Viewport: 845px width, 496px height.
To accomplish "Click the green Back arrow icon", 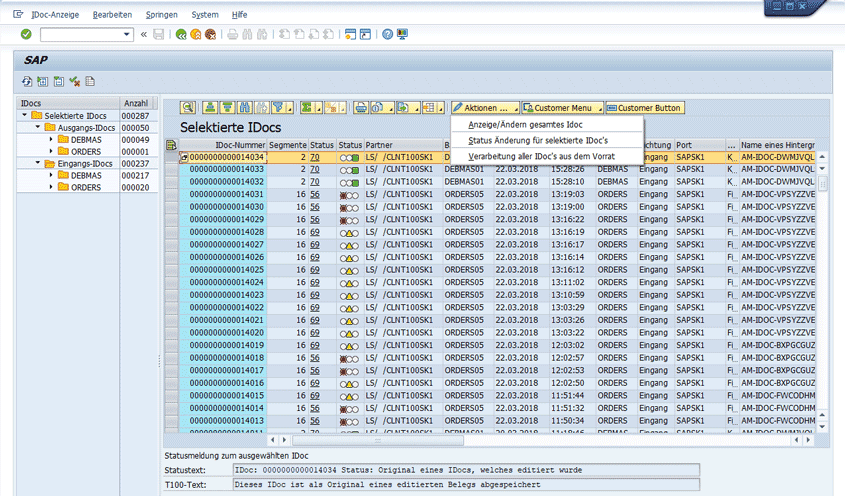I will click(181, 35).
